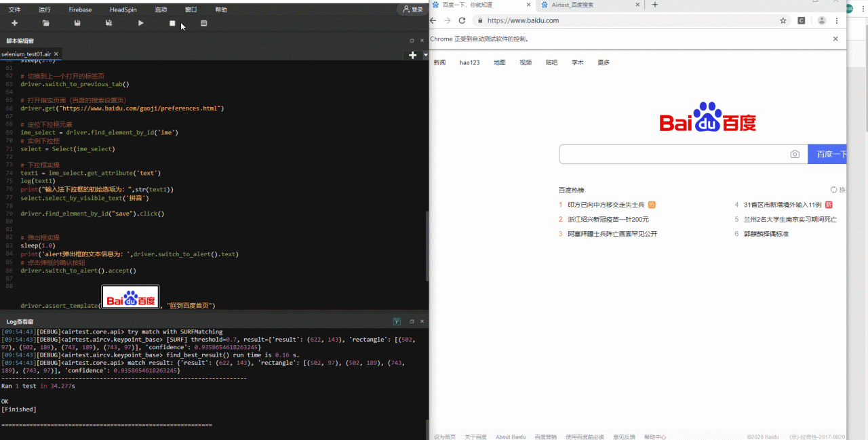
Task: Click the login user button
Action: tap(412, 9)
